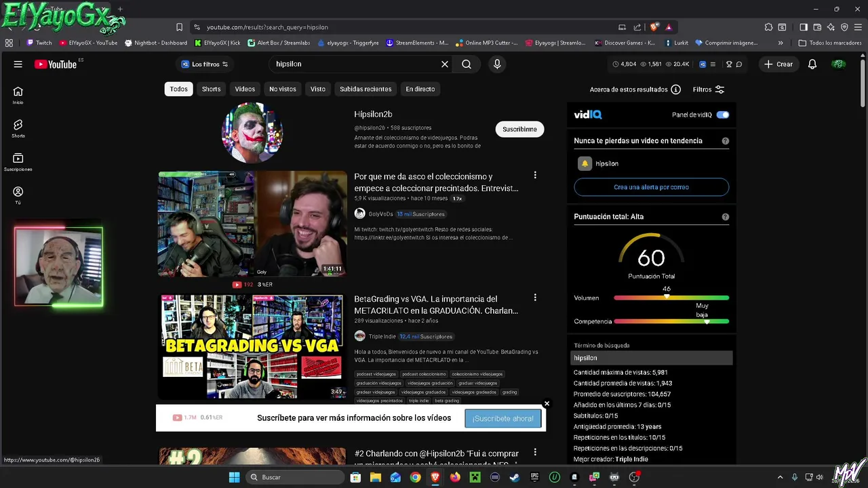Open Shorts in the sidebar

coord(18,128)
